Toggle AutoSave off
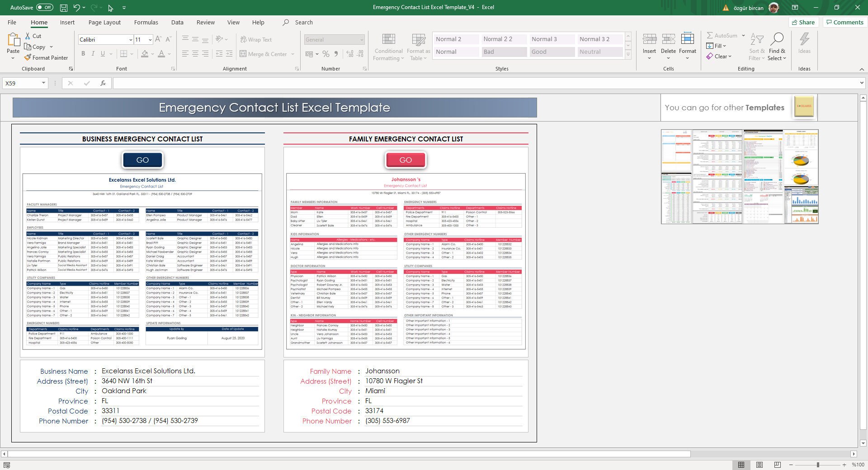 pos(44,7)
